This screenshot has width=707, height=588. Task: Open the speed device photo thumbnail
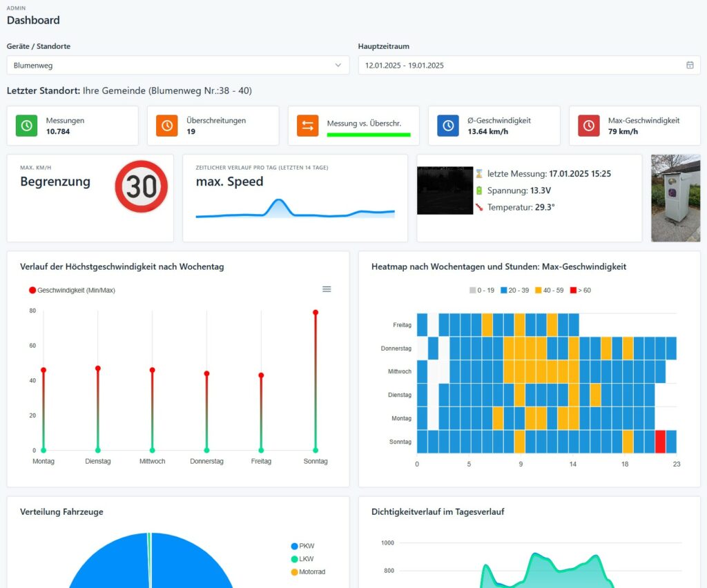coord(675,198)
